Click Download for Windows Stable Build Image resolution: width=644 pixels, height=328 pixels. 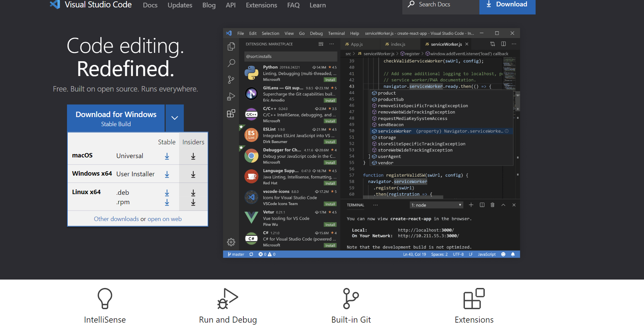click(x=116, y=118)
